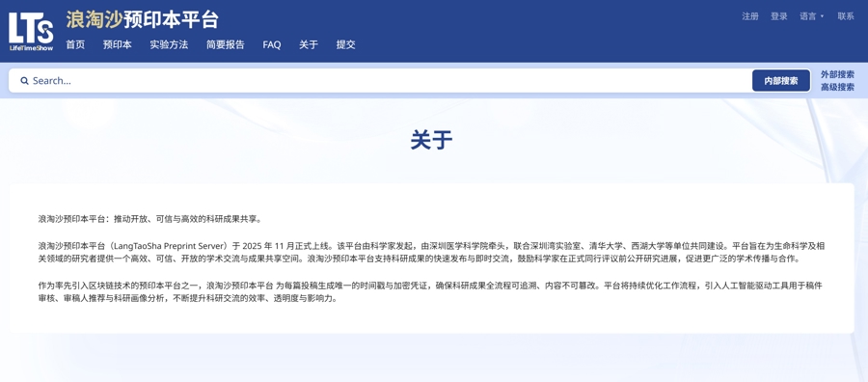This screenshot has height=382, width=868.
Task: Open 外部搜索 external search
Action: pyautogui.click(x=837, y=74)
